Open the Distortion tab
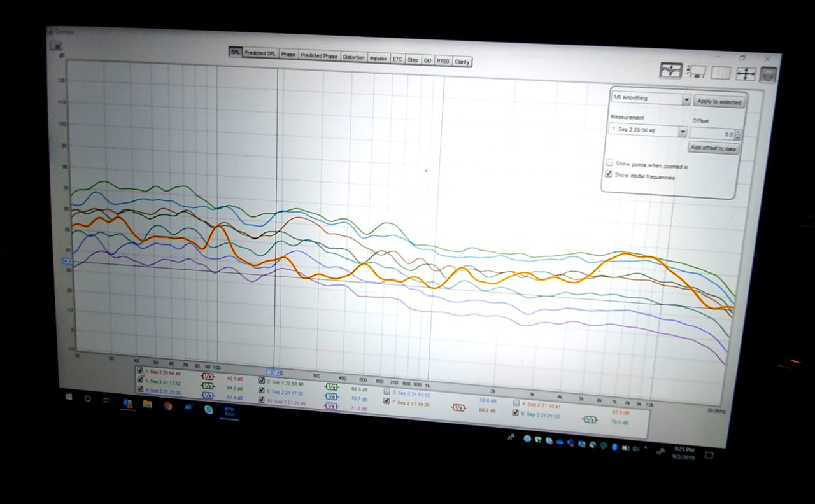 [x=353, y=57]
